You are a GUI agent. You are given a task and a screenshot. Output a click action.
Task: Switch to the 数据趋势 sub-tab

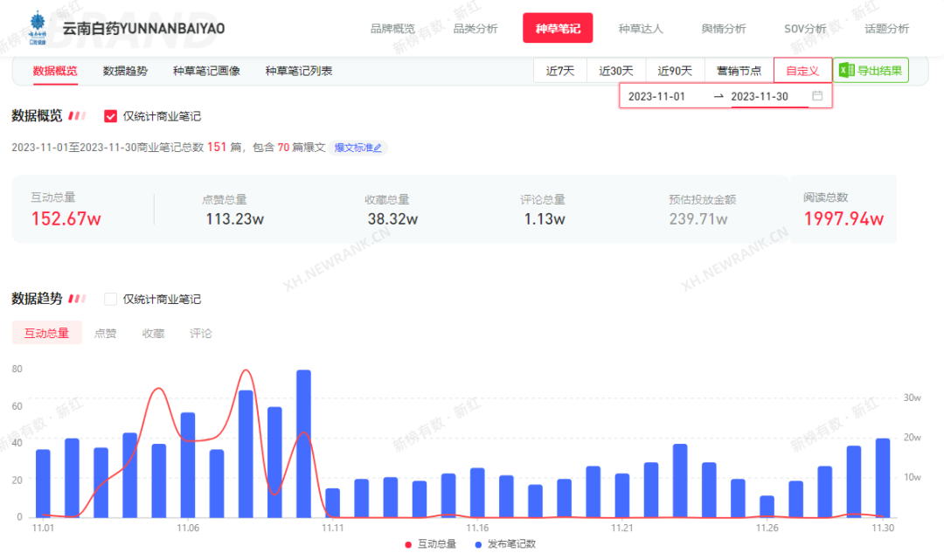(x=125, y=71)
